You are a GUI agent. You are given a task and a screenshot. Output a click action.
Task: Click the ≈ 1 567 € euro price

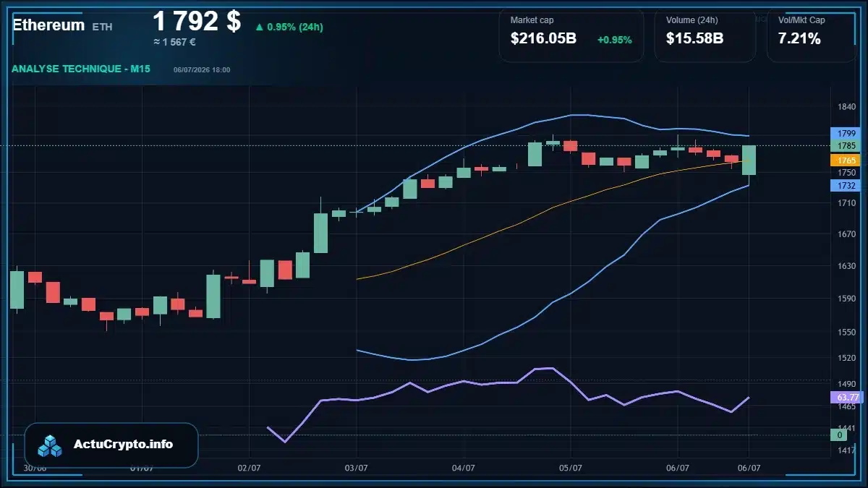(174, 42)
